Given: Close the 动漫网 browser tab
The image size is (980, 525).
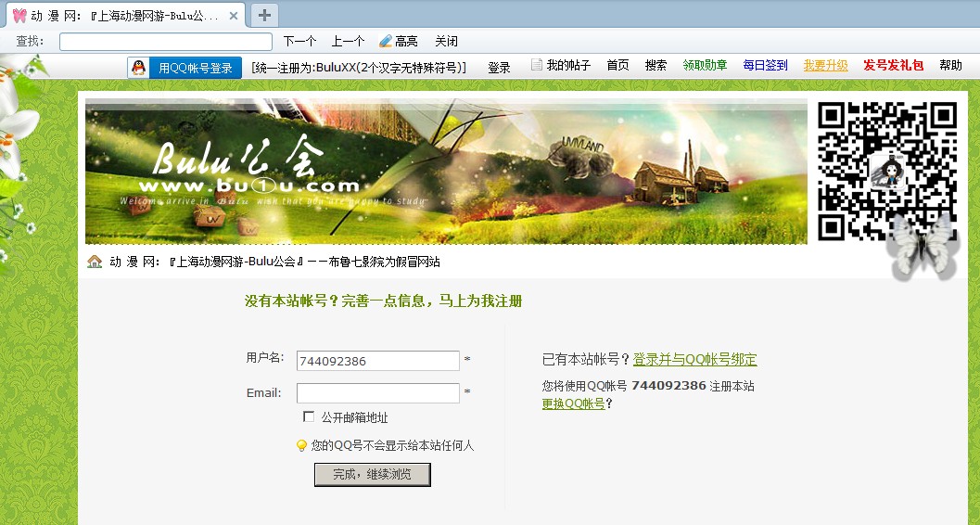Looking at the screenshot, I should coord(233,16).
